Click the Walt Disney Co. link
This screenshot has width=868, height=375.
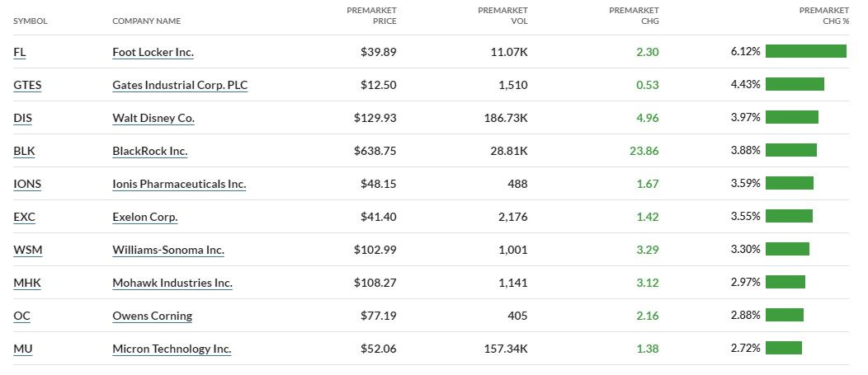[x=153, y=118]
